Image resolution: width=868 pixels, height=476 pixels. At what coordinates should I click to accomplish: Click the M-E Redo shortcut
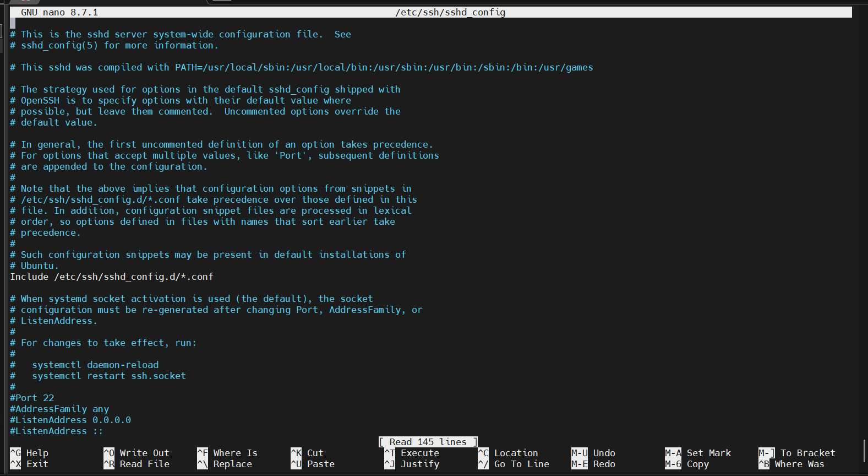point(593,464)
